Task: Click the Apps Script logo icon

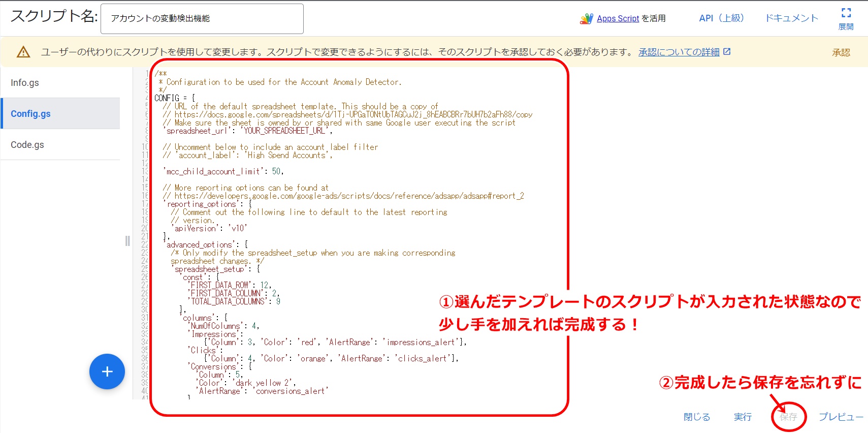Action: pyautogui.click(x=586, y=19)
